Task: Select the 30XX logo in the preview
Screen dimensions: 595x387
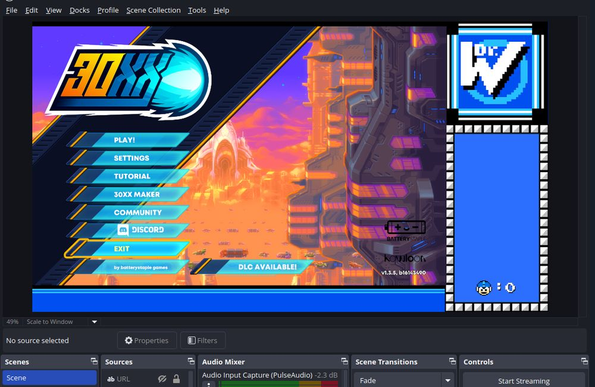Action: [x=129, y=79]
